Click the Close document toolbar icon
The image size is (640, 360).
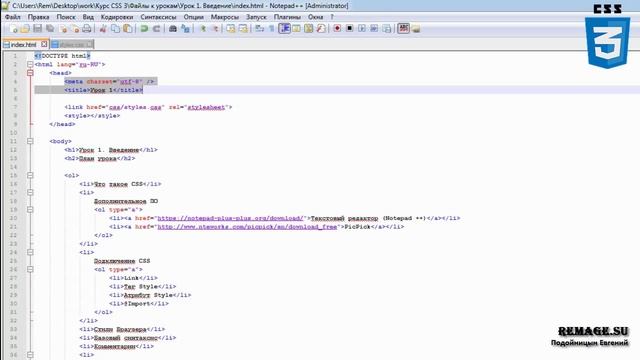pos(63,29)
